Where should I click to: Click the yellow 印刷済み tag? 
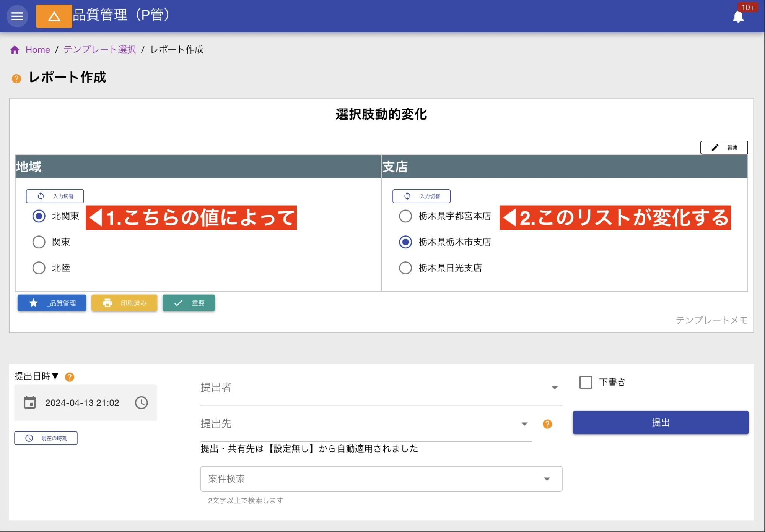(x=124, y=303)
